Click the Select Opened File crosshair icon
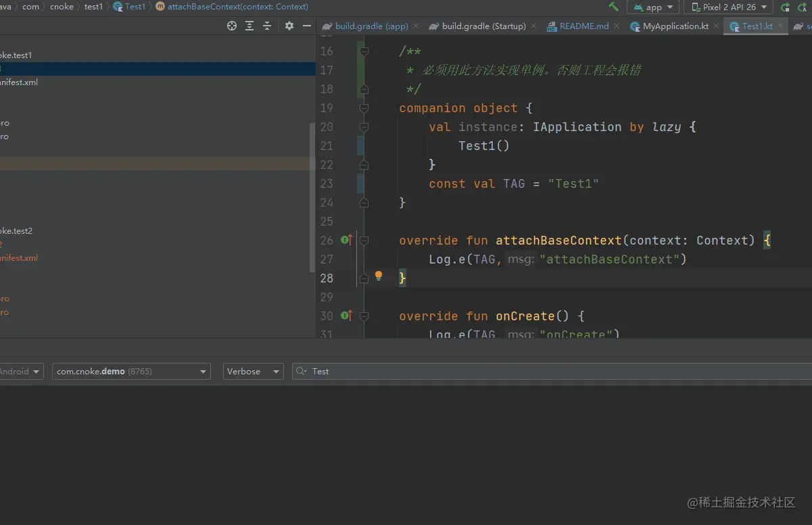812x525 pixels. click(232, 26)
